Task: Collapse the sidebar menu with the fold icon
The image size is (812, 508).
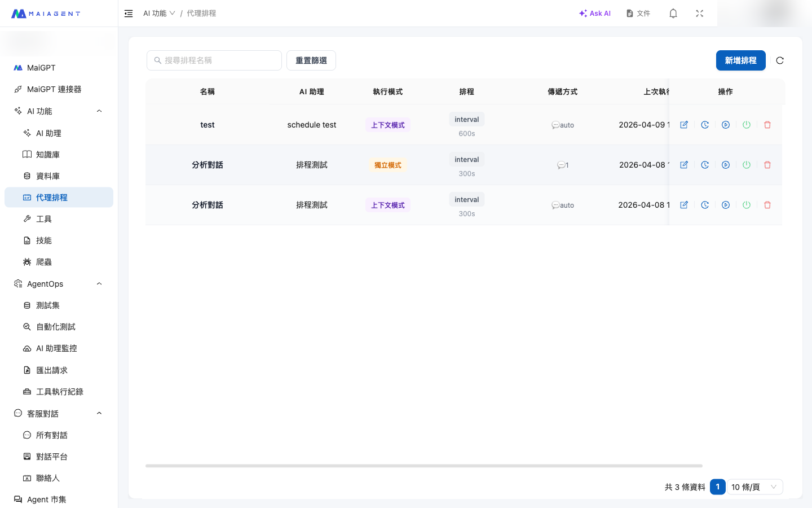Action: click(x=129, y=14)
